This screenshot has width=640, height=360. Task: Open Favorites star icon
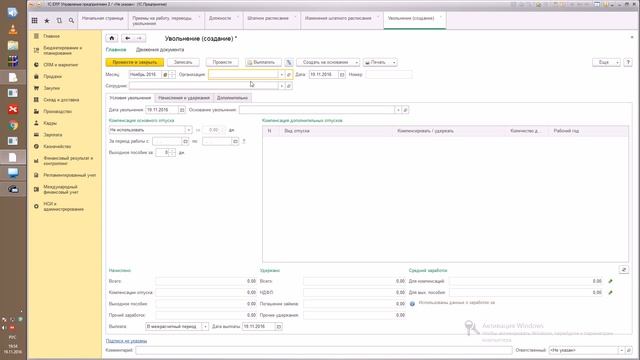click(x=47, y=20)
